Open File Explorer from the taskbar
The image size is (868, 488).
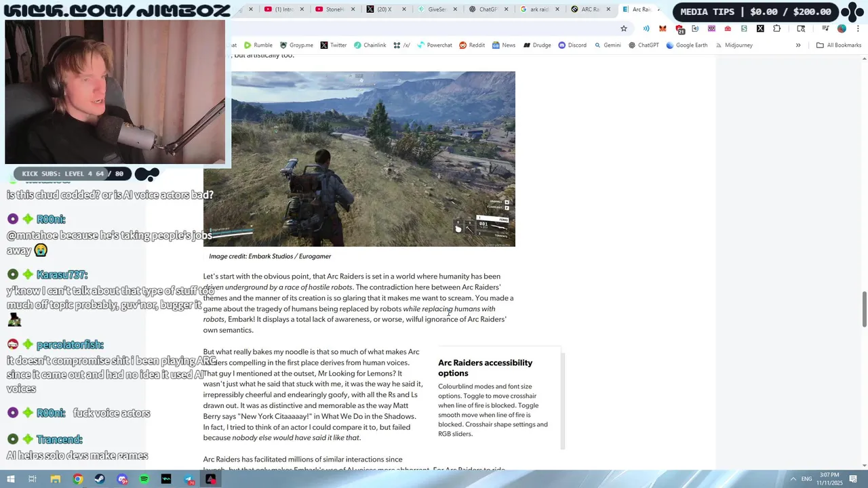pos(56,479)
